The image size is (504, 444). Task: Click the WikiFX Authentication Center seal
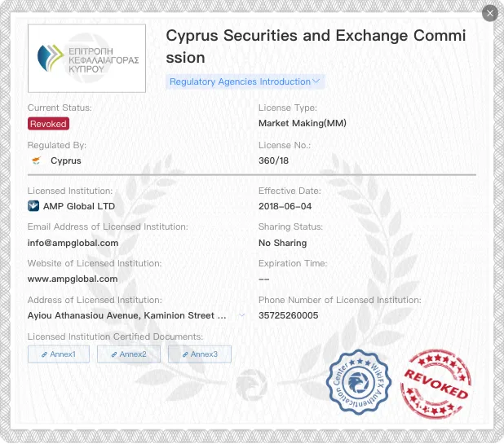point(358,382)
